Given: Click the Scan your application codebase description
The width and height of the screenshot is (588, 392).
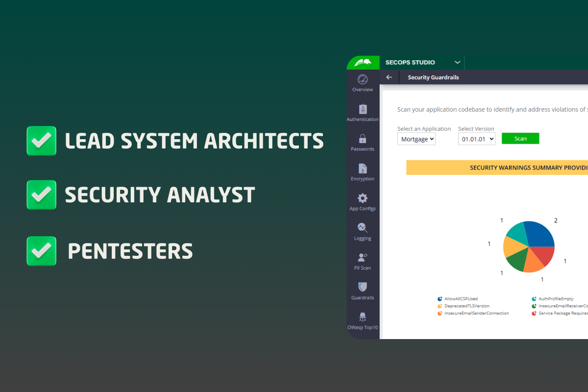Looking at the screenshot, I should [492, 110].
